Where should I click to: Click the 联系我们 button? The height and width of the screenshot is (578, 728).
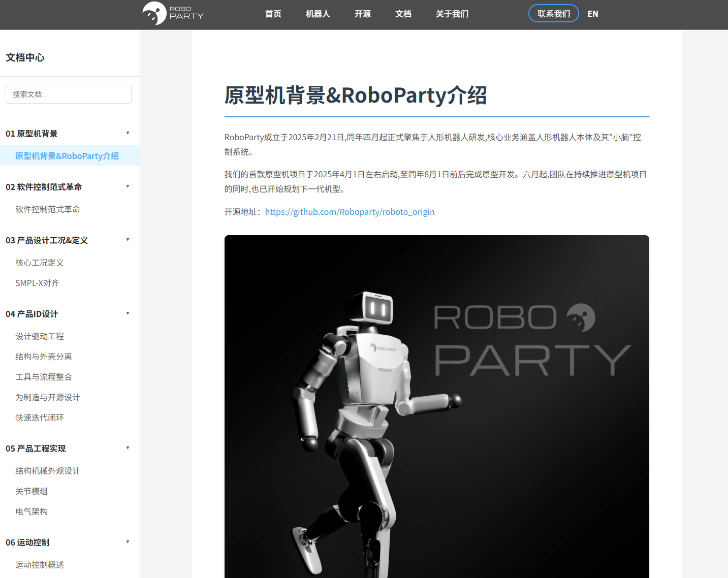(x=553, y=13)
